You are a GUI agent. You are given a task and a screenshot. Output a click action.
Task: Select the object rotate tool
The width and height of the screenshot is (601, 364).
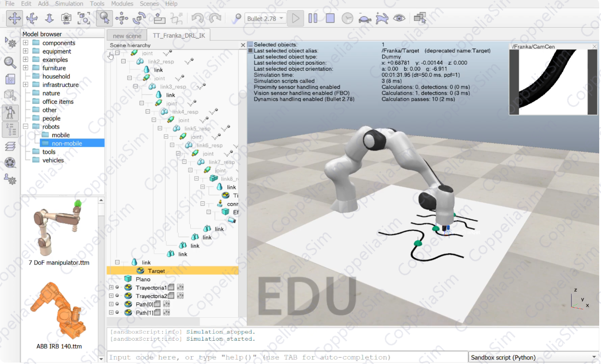139,18
